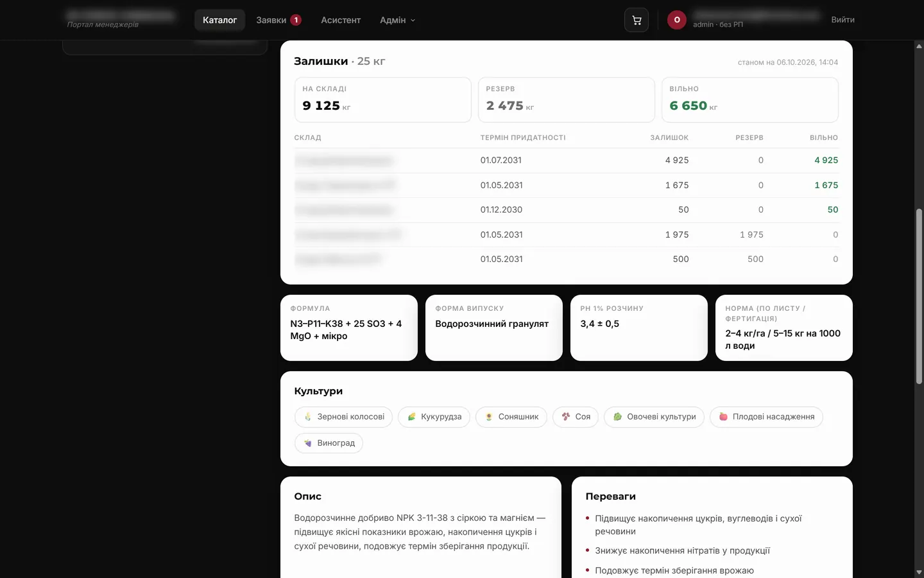Select the Овочеві культури chip
Screen dimensions: 924x578
coord(654,417)
